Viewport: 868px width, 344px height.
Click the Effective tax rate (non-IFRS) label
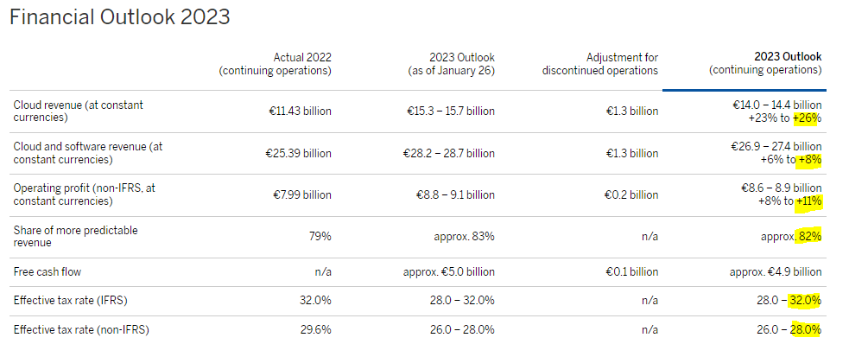coord(81,330)
